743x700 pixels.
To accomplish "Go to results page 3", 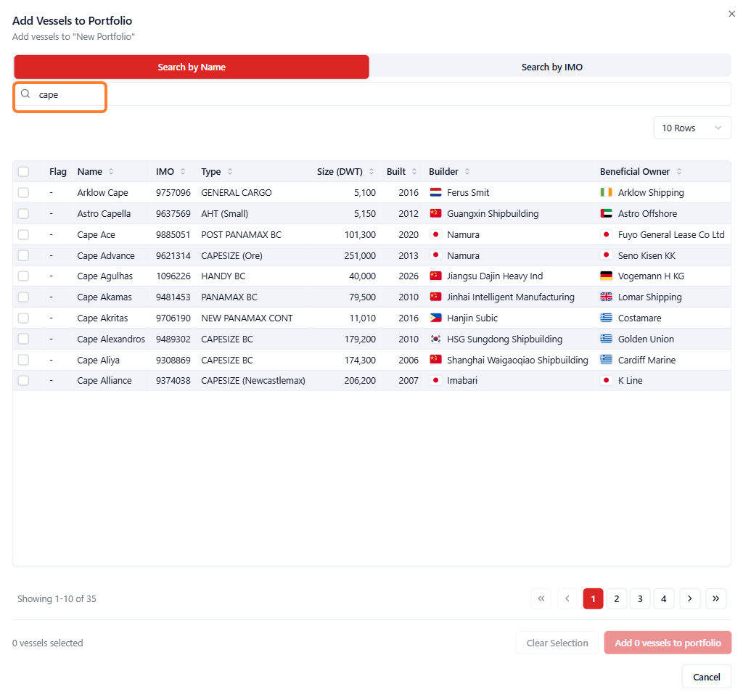I will [640, 598].
